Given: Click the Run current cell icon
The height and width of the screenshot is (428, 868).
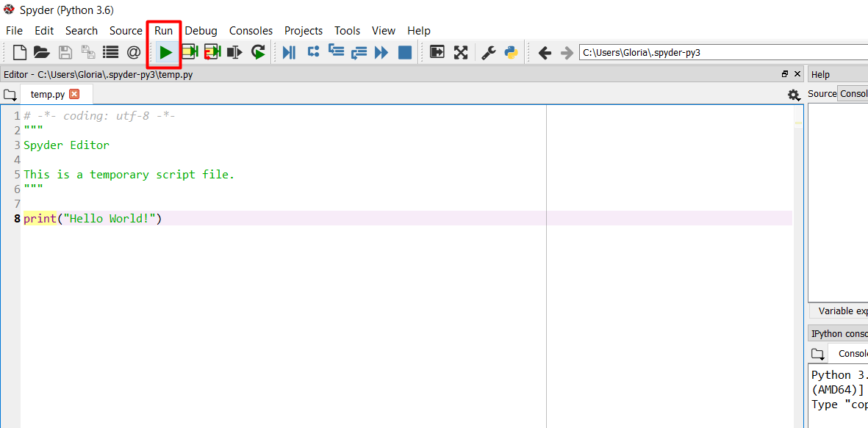Looking at the screenshot, I should (x=190, y=52).
